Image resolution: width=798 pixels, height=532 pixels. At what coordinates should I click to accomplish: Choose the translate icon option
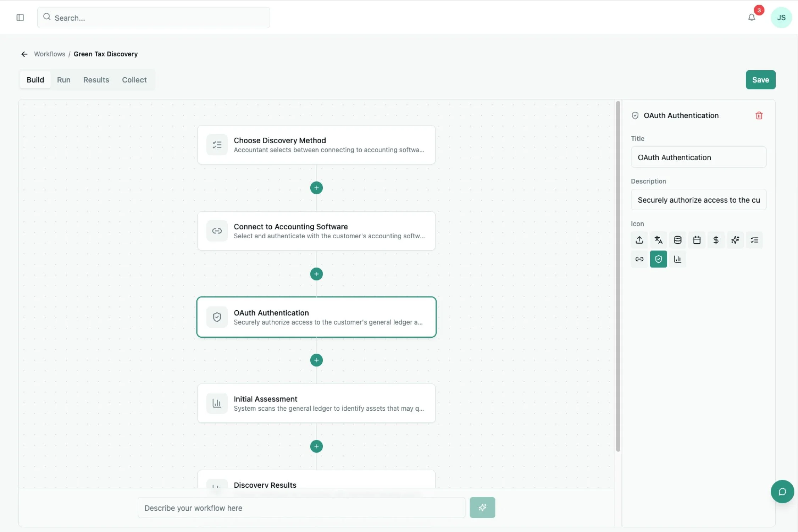[x=658, y=240]
